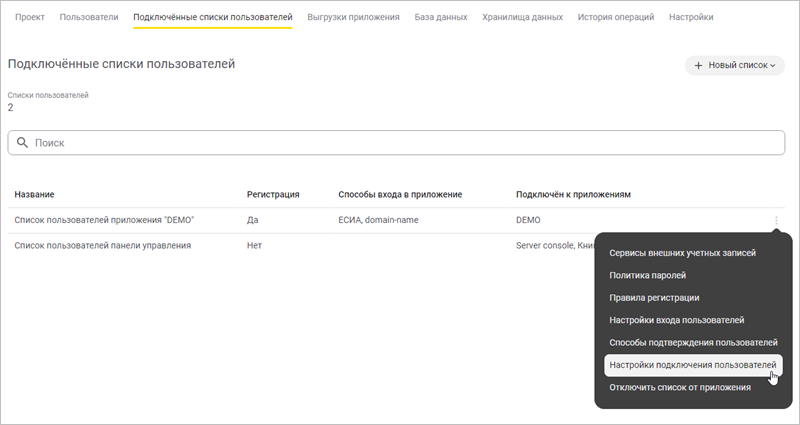Open the "История операций" tab
800x425 pixels.
point(616,17)
